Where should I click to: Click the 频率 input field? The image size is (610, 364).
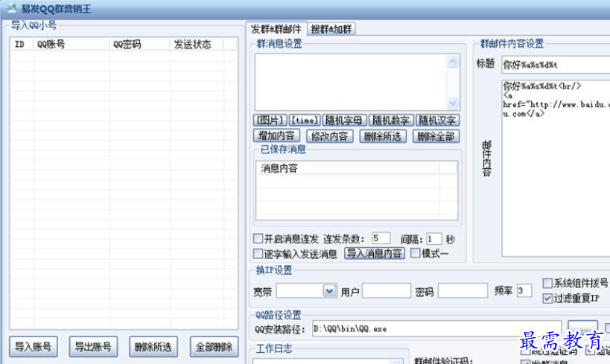[524, 290]
